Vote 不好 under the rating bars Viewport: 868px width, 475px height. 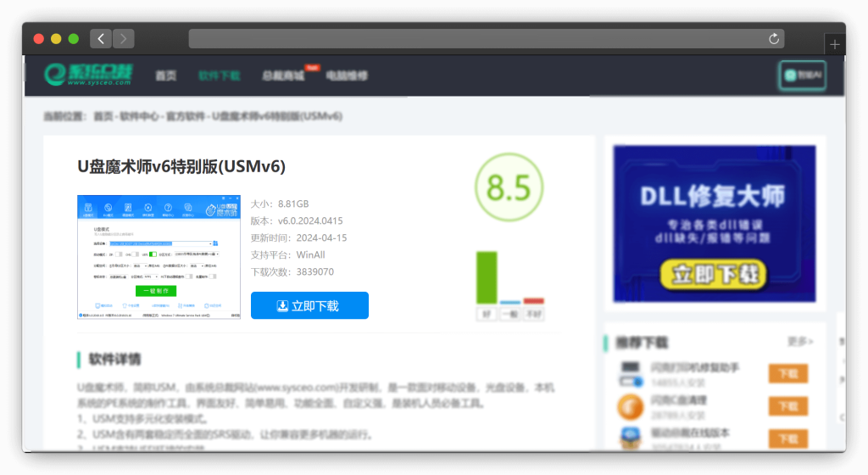click(534, 315)
